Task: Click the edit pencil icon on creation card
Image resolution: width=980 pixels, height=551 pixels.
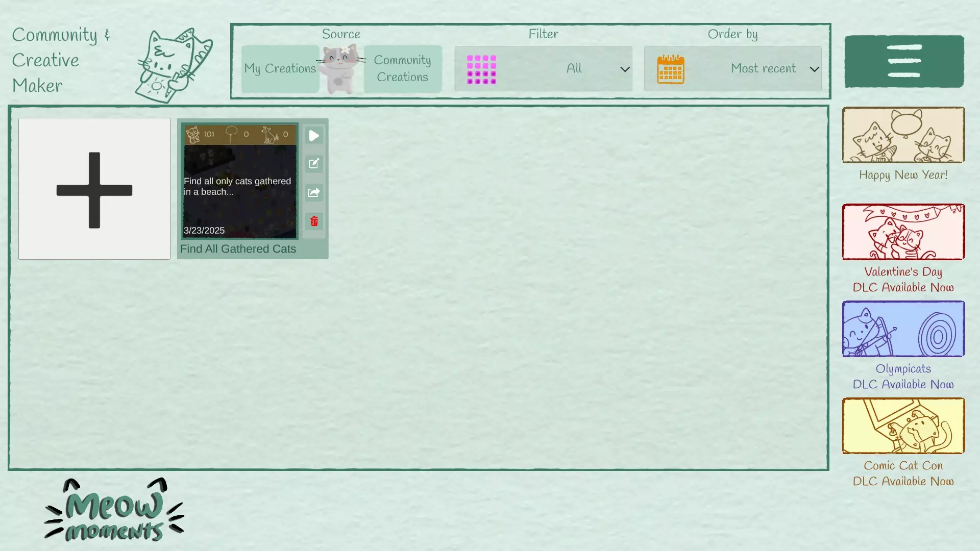Action: point(314,164)
